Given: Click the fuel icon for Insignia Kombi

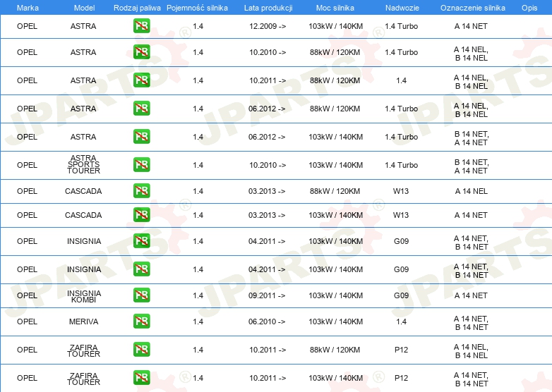Looking at the screenshot, I should tap(141, 295).
